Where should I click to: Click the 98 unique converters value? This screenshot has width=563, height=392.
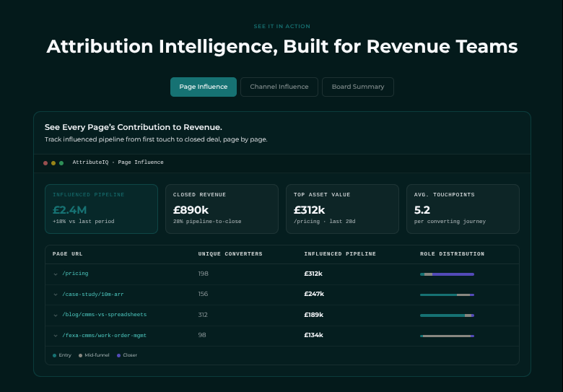[202, 335]
